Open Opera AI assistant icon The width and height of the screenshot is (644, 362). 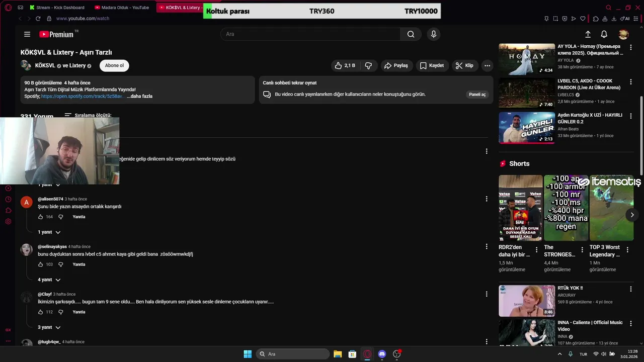coord(625,19)
